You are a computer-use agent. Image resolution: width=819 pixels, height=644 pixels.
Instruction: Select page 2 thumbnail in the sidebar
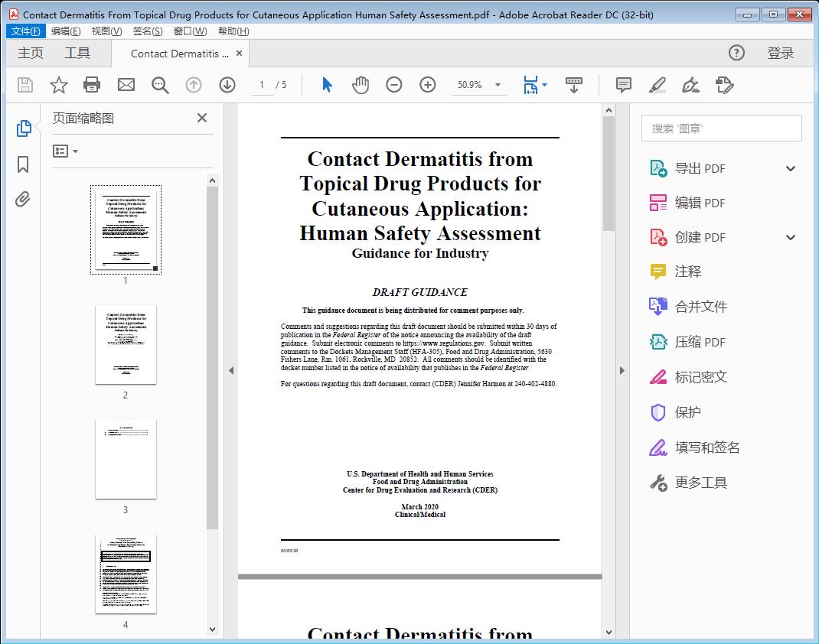(126, 344)
